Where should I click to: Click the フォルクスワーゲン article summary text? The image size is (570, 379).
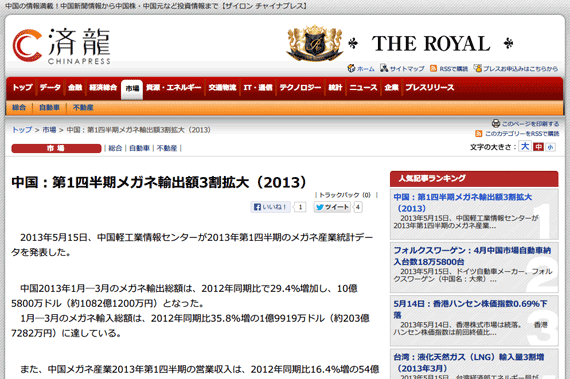pyautogui.click(x=473, y=275)
